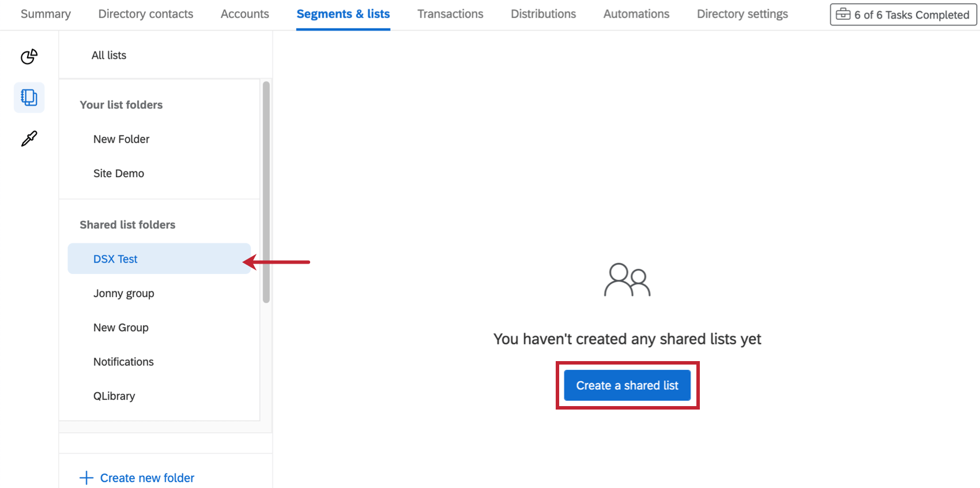This screenshot has width=980, height=488.
Task: Open the Site Demo folder
Action: (x=119, y=174)
